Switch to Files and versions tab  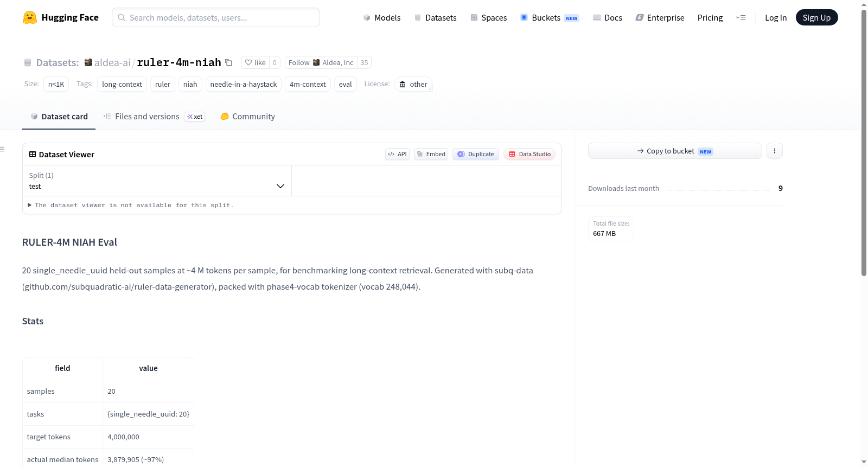point(154,116)
